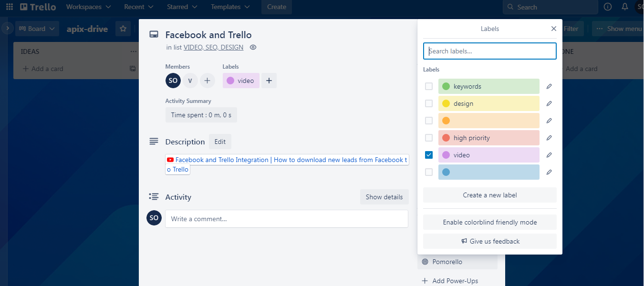644x286 pixels.
Task: Add another label with the plus icon
Action: 269,81
